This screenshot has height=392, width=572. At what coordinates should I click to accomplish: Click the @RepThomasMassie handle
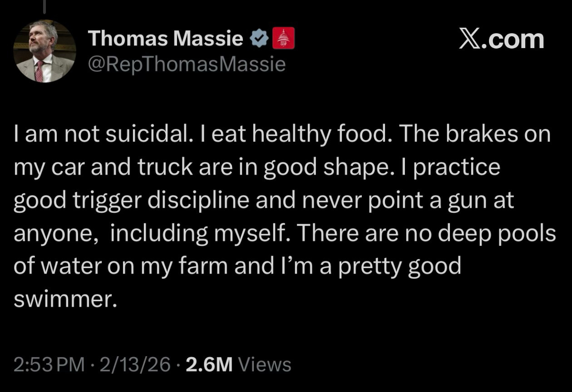point(187,64)
